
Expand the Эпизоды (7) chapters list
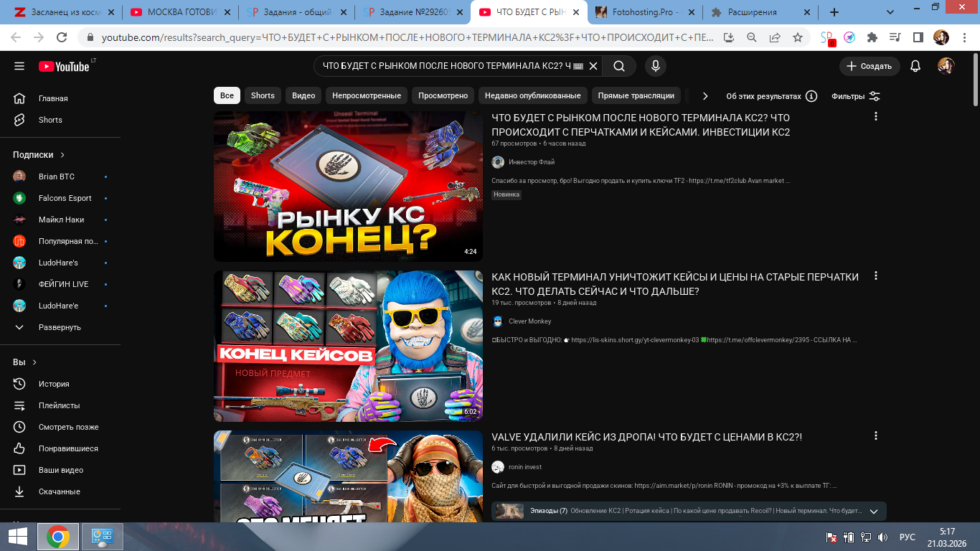click(x=874, y=512)
